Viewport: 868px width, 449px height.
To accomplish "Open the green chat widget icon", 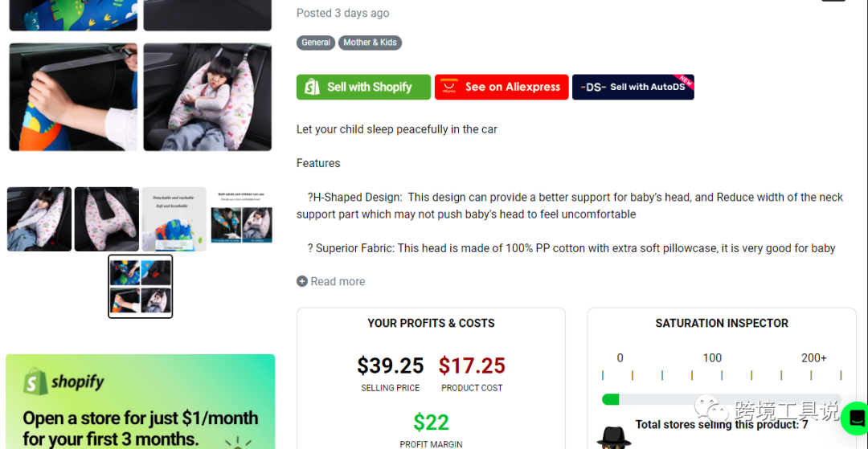I will coord(856,418).
